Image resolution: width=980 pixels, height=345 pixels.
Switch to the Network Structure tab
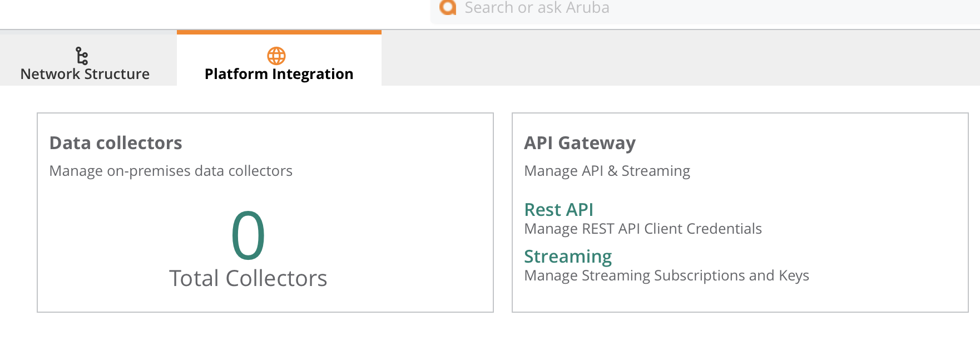(85, 73)
